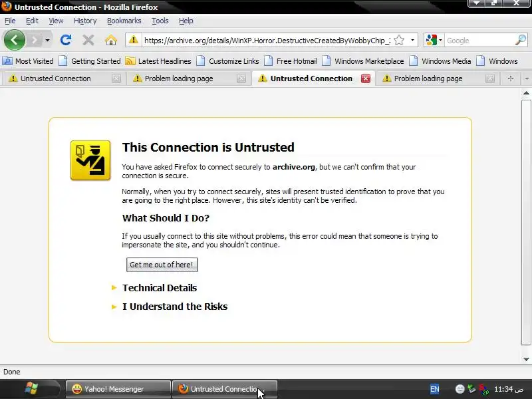
Task: Click the Get me out of here! button
Action: point(162,265)
